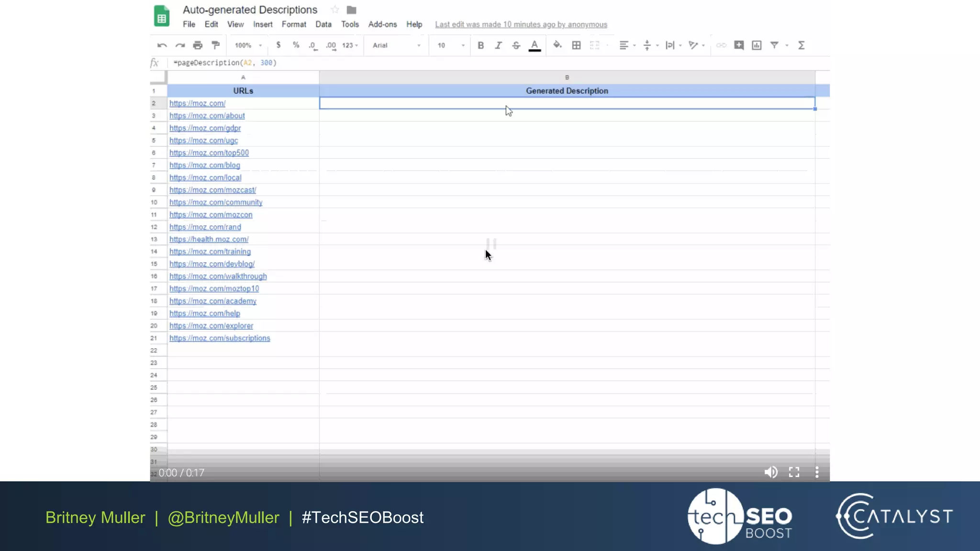Format as percent
Screen dimensions: 980x551
296,45
